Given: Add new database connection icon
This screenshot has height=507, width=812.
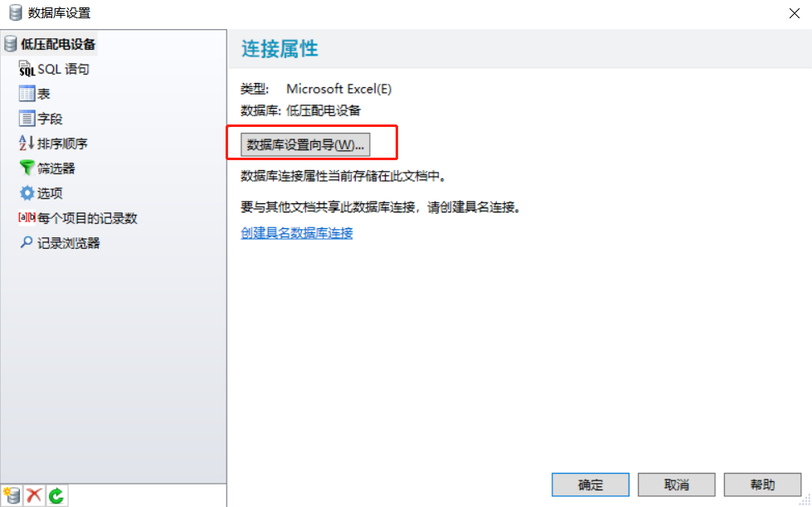Looking at the screenshot, I should [12, 495].
